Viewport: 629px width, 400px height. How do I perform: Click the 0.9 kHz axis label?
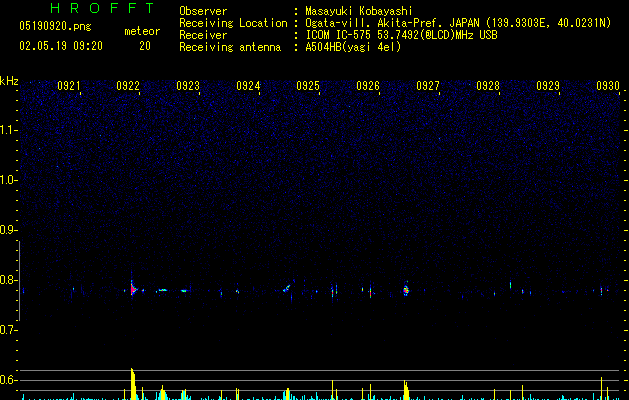[8, 230]
